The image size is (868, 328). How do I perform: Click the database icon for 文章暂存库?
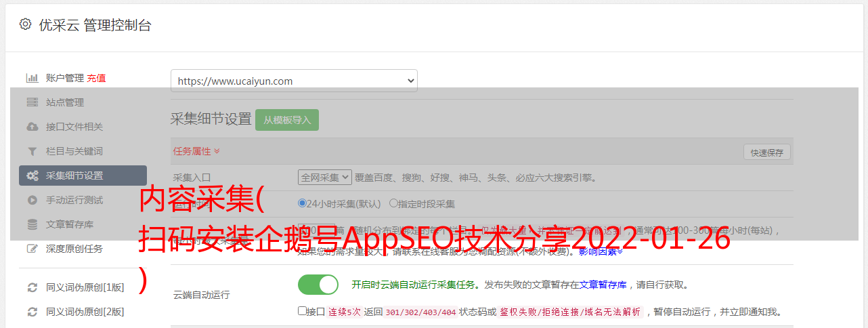(x=32, y=224)
